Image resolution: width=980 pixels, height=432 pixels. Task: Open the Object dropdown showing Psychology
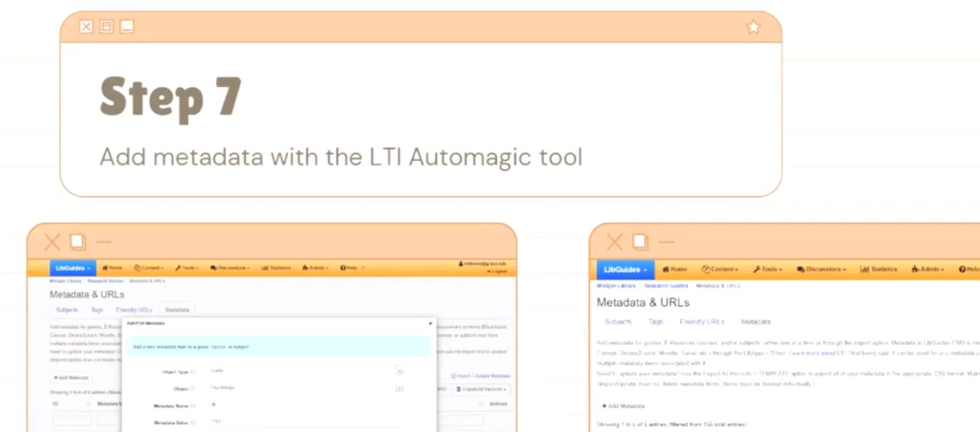[x=306, y=388]
